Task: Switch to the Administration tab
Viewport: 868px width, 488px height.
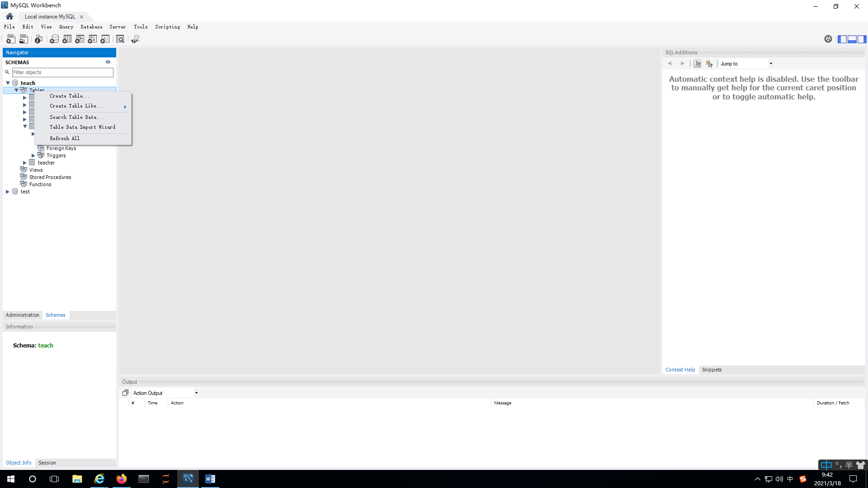Action: 23,315
